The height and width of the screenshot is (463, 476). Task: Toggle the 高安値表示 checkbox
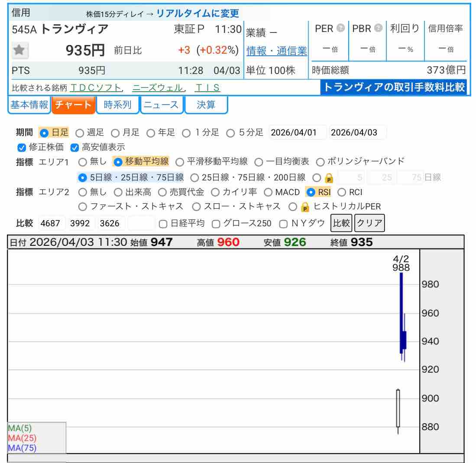[x=74, y=148]
